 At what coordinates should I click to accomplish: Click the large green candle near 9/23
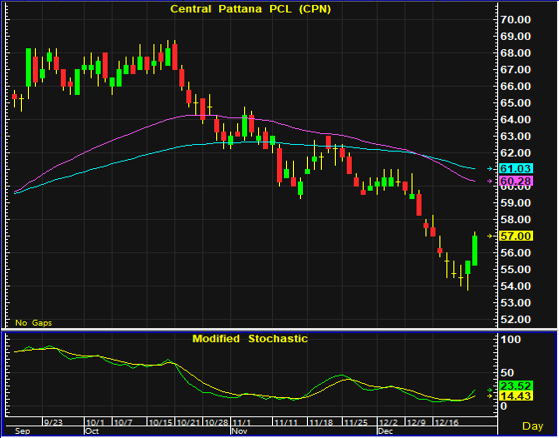pos(29,67)
